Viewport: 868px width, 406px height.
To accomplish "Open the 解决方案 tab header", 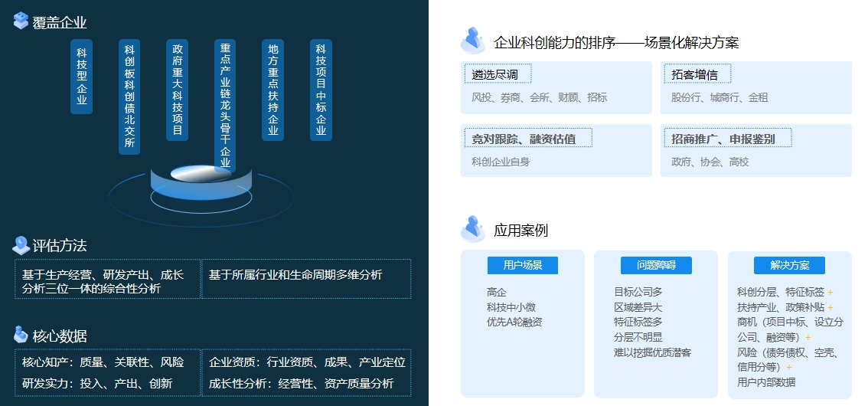I will [x=789, y=265].
